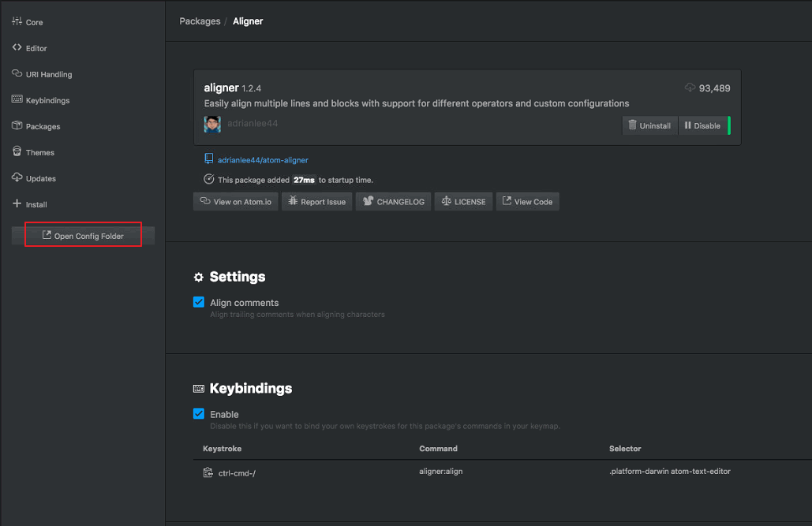
Task: Uninstall the aligner package
Action: pyautogui.click(x=649, y=125)
